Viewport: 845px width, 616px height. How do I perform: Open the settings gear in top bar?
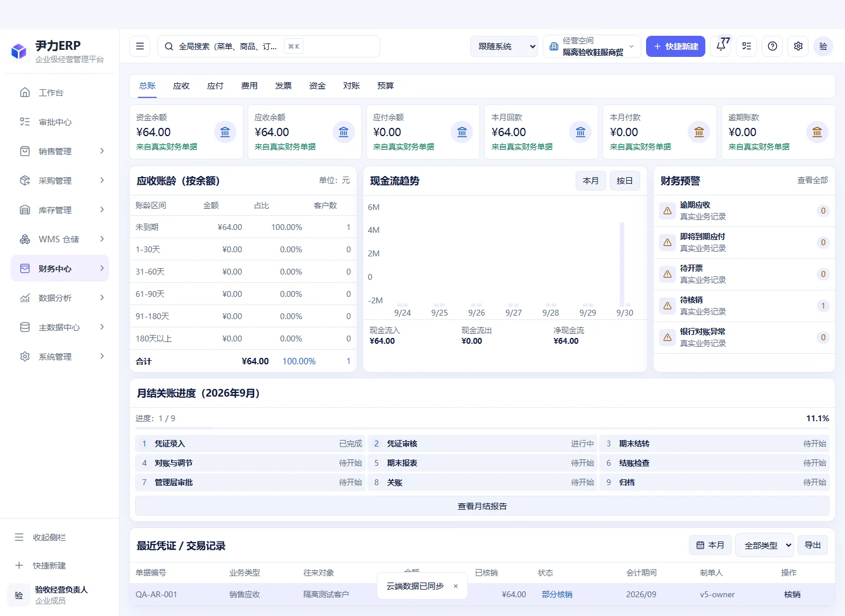(x=798, y=46)
